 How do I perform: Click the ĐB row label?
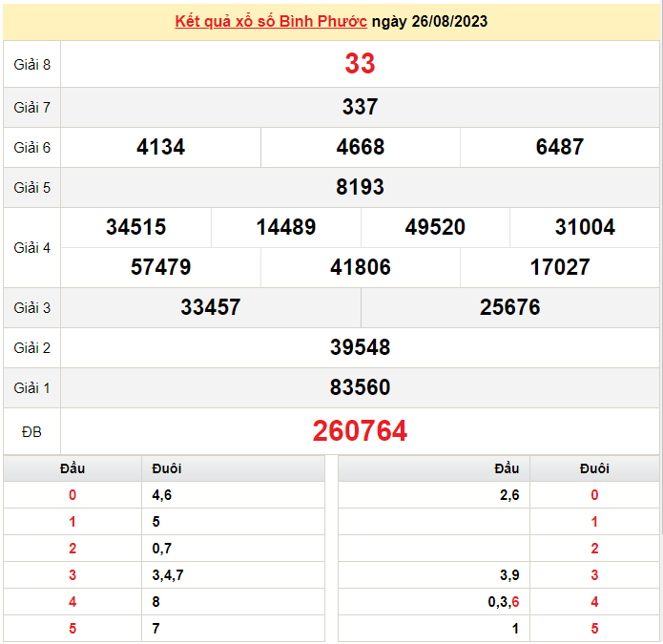click(31, 432)
